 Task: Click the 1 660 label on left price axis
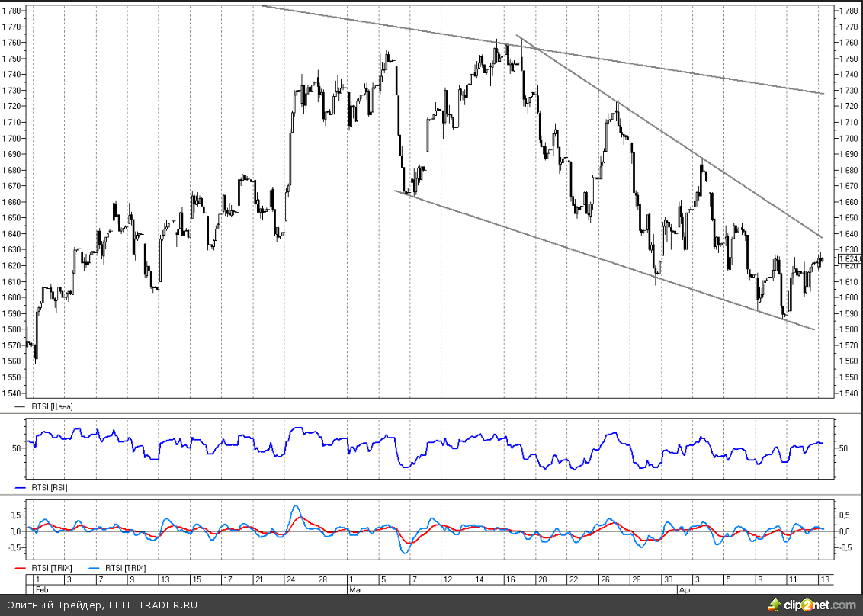coord(11,202)
